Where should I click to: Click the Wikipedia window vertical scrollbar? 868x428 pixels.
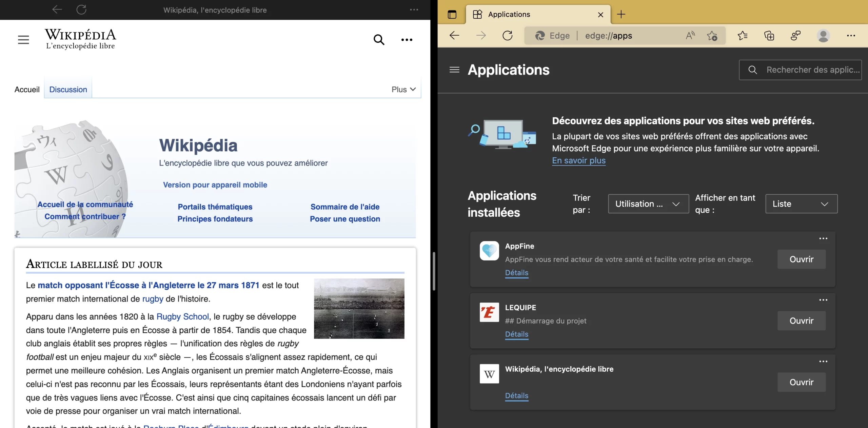tap(434, 271)
